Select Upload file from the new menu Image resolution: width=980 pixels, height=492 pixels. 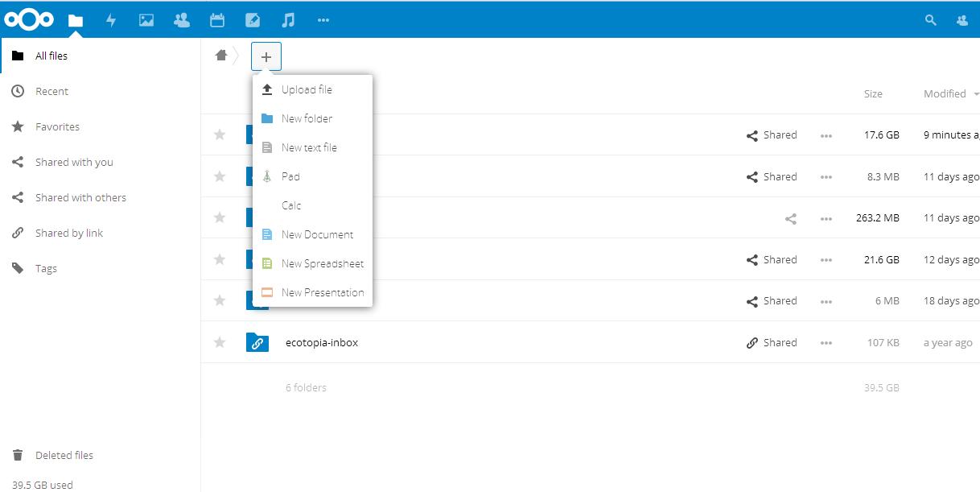307,89
